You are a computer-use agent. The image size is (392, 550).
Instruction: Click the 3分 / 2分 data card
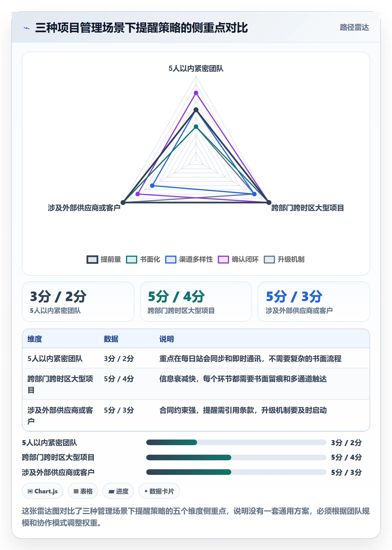78,302
